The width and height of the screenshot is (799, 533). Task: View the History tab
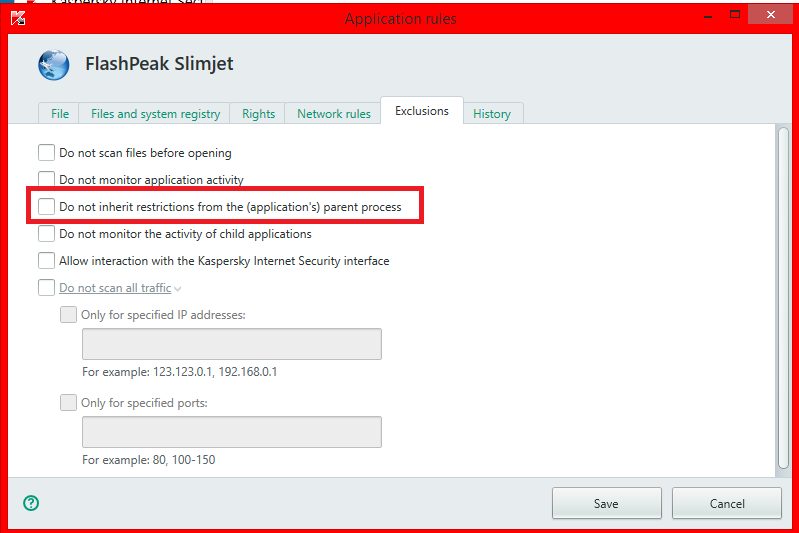(492, 113)
